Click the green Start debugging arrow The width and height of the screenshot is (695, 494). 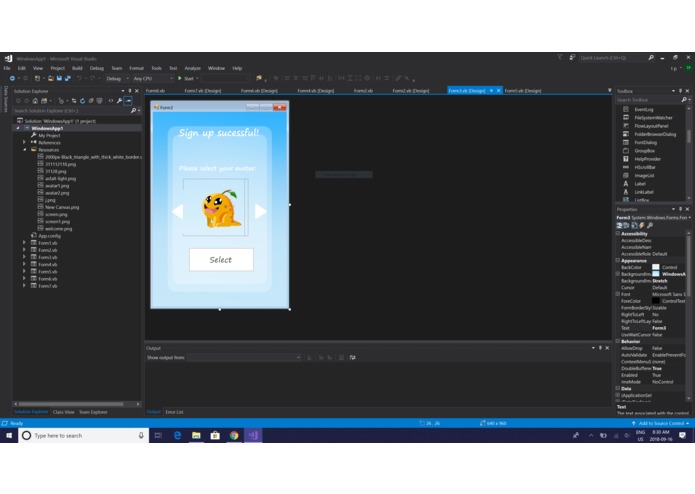click(180, 78)
